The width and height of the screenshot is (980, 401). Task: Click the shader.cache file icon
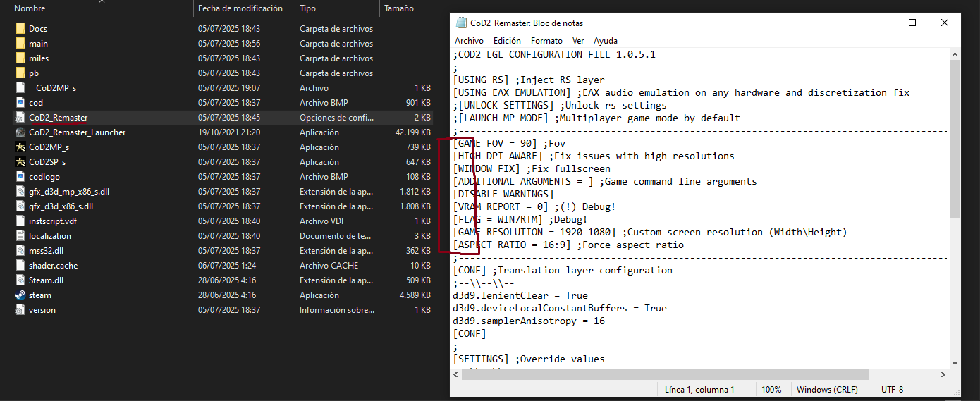pyautogui.click(x=20, y=266)
